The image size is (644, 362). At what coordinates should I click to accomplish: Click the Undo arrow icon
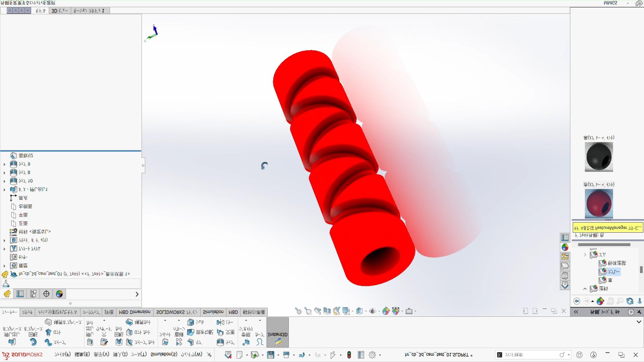pos(302,355)
